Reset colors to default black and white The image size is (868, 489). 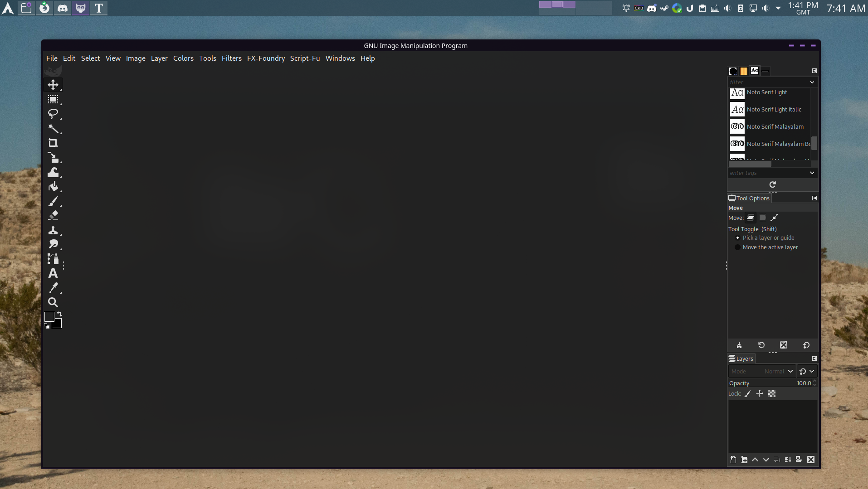coord(47,325)
